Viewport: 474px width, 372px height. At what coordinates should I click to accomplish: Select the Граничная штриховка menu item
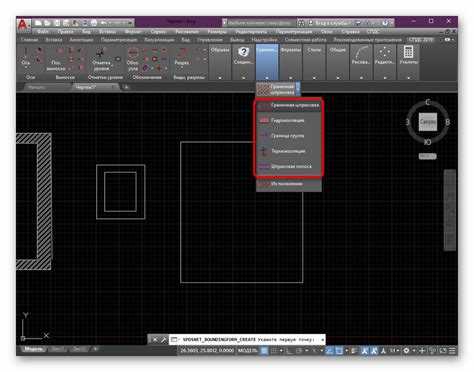[x=289, y=105]
